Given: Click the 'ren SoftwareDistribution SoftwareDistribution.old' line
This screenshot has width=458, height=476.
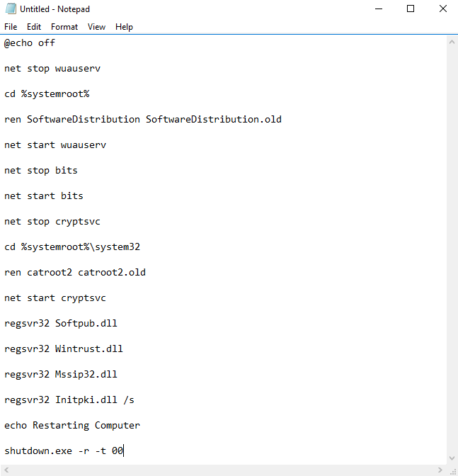Looking at the screenshot, I should (143, 119).
